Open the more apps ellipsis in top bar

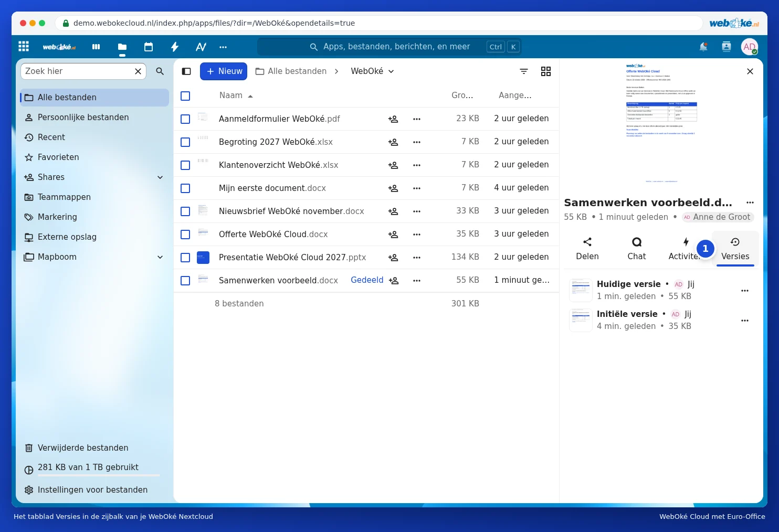pyautogui.click(x=223, y=47)
